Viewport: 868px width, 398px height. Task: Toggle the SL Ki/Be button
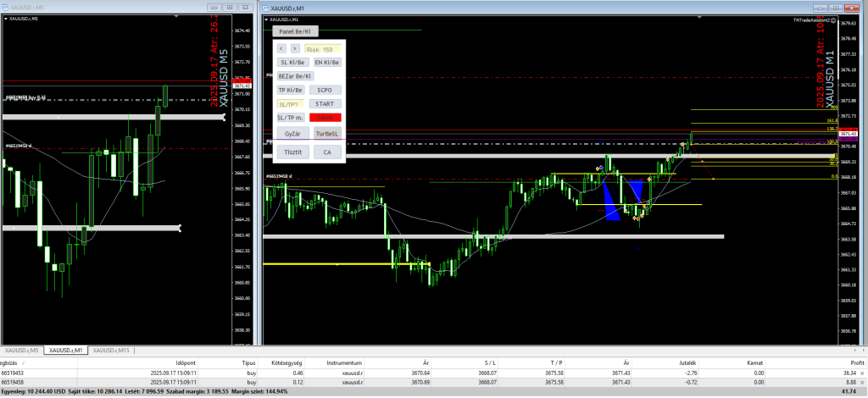pyautogui.click(x=292, y=63)
